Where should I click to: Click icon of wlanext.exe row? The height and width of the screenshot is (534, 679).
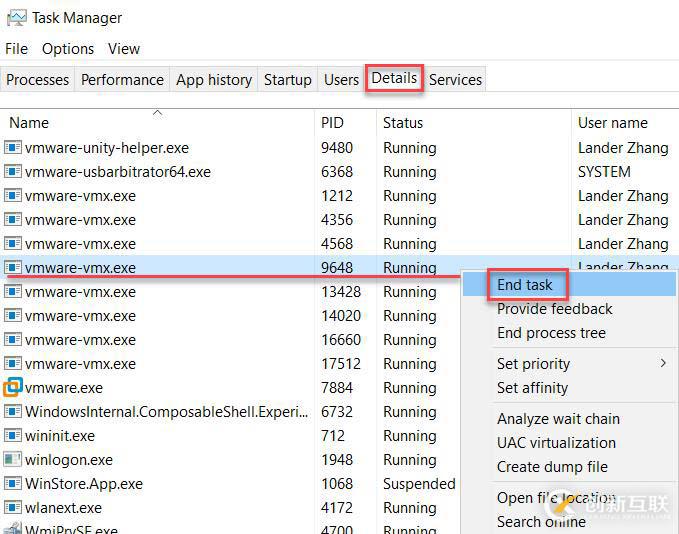pyautogui.click(x=13, y=507)
